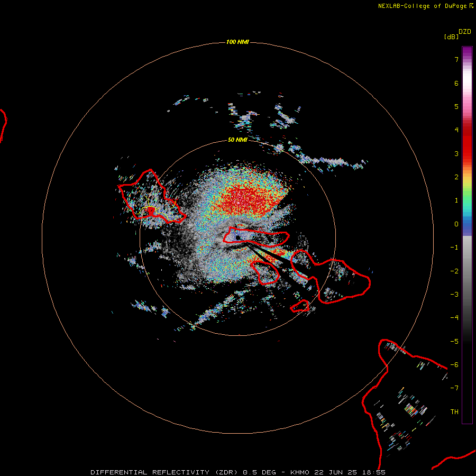476x476 pixels.
Task: Click the -2 value on the color scale
Action: tap(454, 271)
